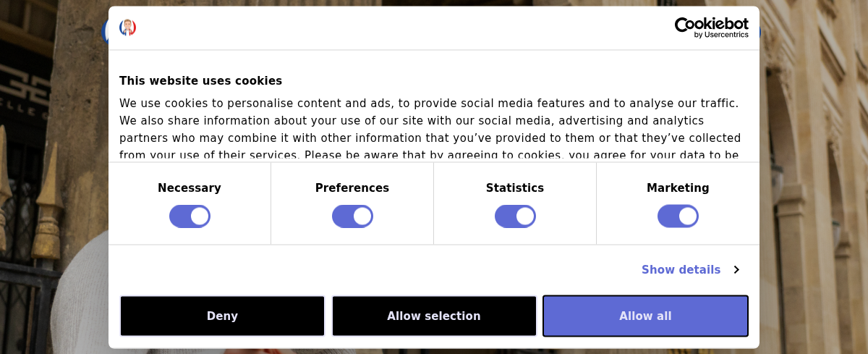
Task: Click the gold fence spike in background photo
Action: pos(48,210)
